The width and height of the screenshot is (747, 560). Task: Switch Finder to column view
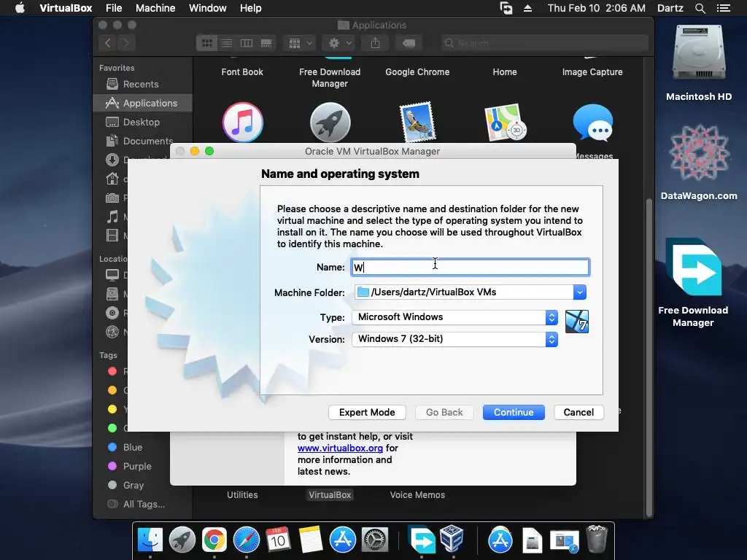point(247,43)
